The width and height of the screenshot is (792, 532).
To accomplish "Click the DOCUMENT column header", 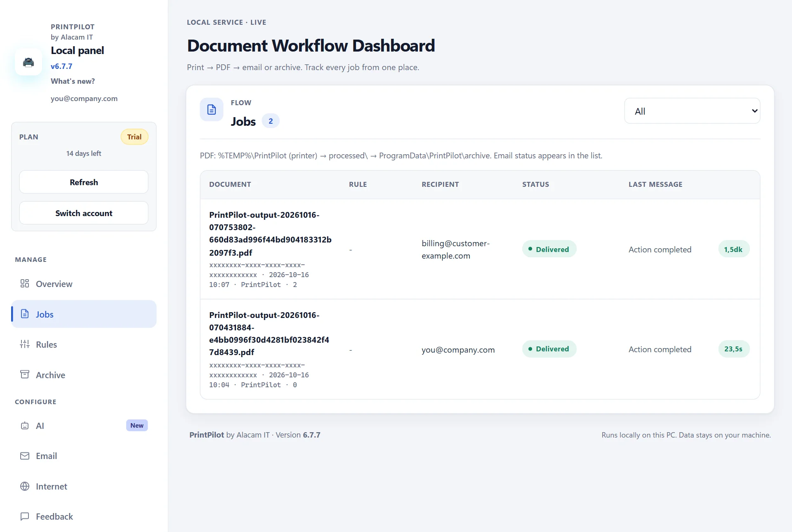I will pyautogui.click(x=230, y=184).
